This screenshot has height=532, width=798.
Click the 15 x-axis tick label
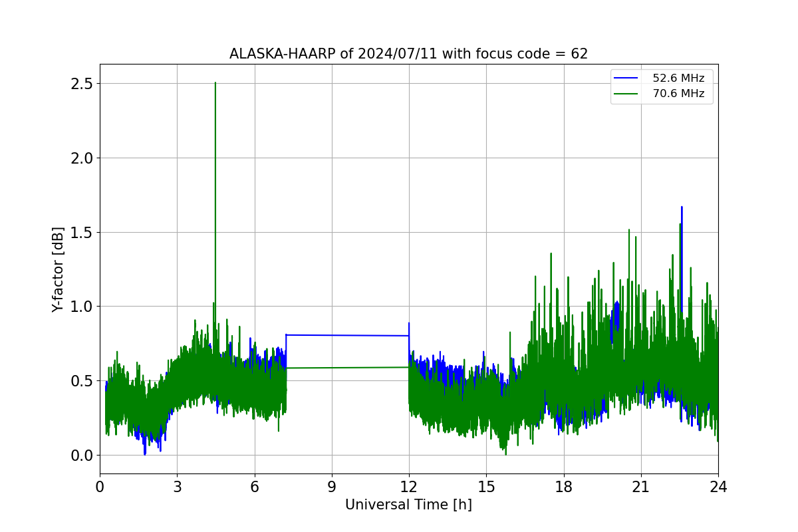(x=486, y=487)
